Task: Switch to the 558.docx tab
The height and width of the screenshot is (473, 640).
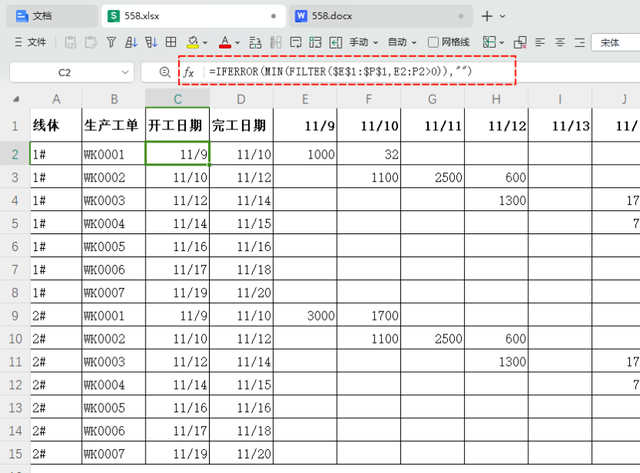Action: click(380, 16)
